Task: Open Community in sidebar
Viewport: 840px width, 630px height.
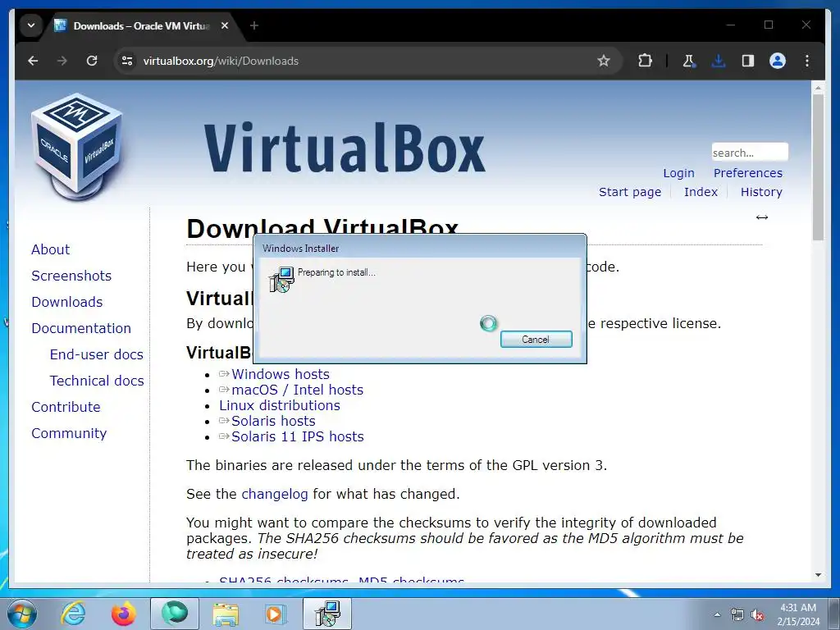Action: 69,433
